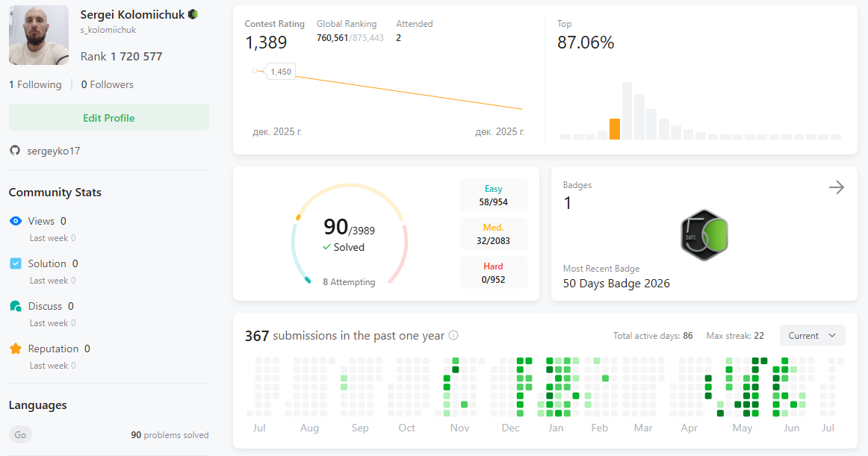The height and width of the screenshot is (456, 868).
Task: Click the blue eye Views icon
Action: (16, 221)
